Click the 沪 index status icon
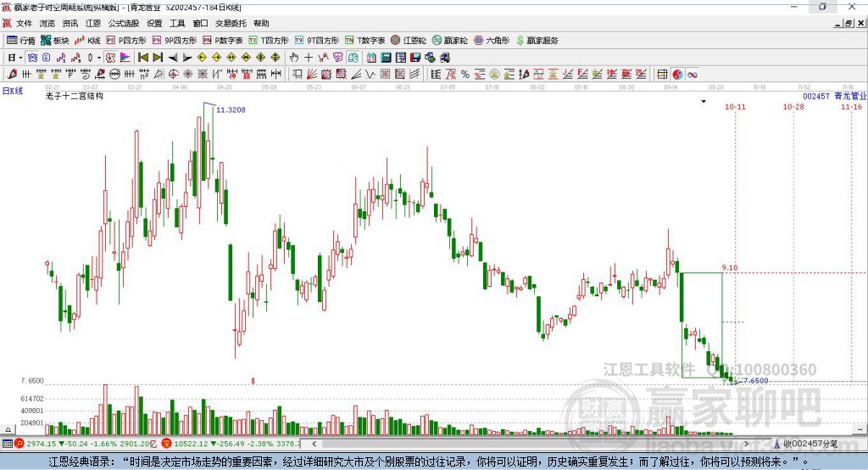 pos(20,444)
